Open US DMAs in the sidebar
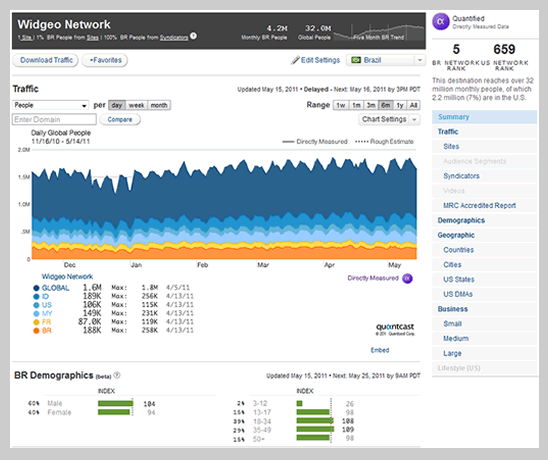548x460 pixels. [484, 294]
